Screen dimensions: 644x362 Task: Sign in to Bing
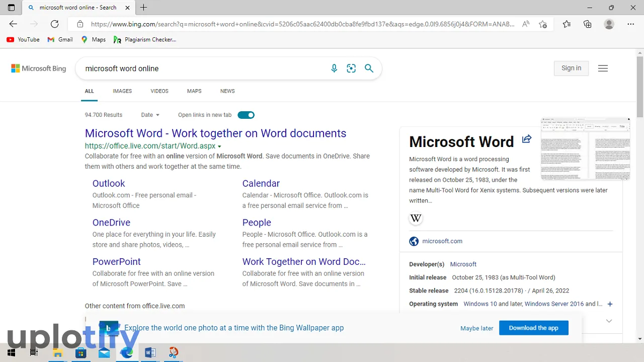pyautogui.click(x=571, y=68)
